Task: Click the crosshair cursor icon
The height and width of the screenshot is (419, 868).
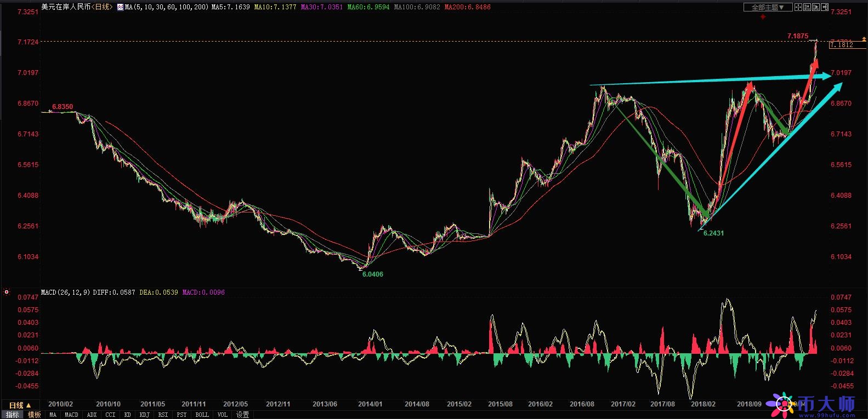Action: 798,7
